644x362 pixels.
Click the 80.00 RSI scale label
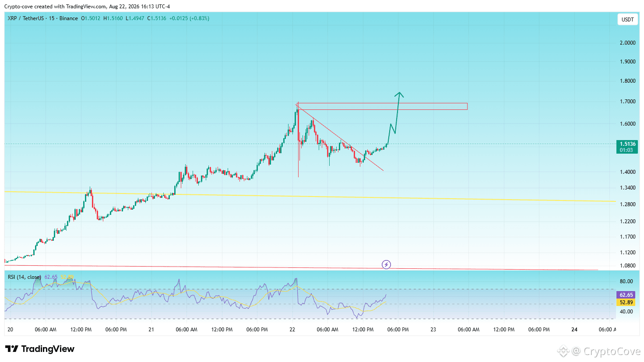(x=626, y=281)
